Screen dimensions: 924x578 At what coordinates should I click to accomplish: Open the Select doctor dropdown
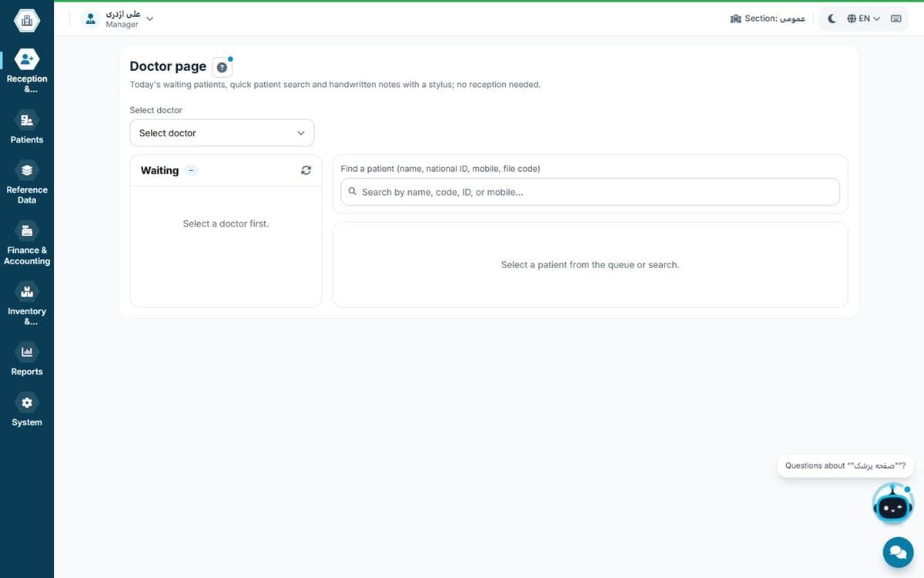[x=222, y=133]
